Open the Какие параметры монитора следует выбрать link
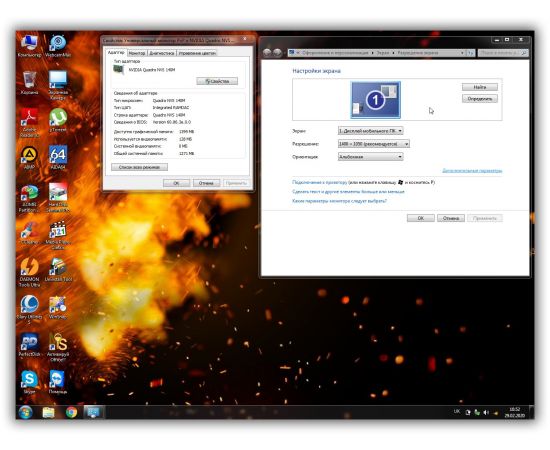The image size is (550, 450). click(x=340, y=201)
